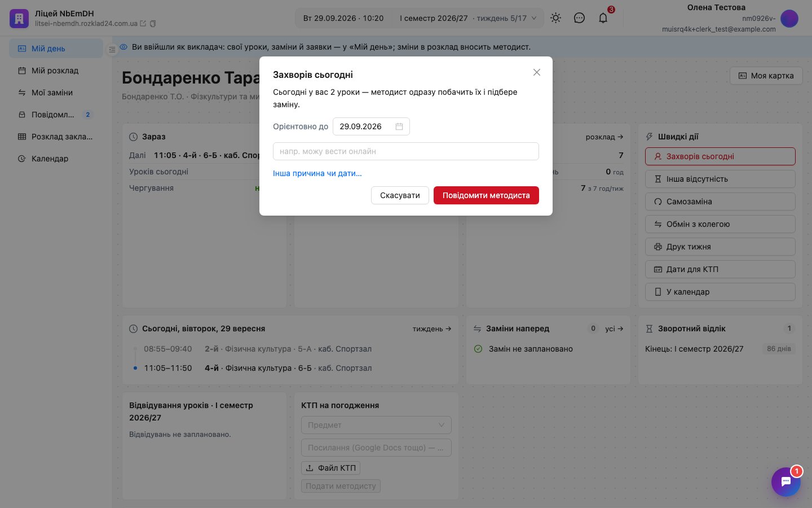
Task: Open Повідомлення in sidebar
Action: pyautogui.click(x=56, y=115)
